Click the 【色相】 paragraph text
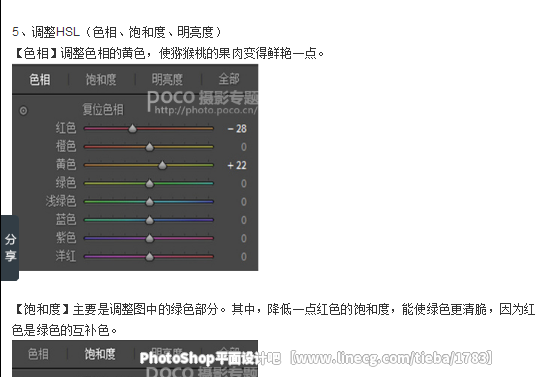 (168, 53)
